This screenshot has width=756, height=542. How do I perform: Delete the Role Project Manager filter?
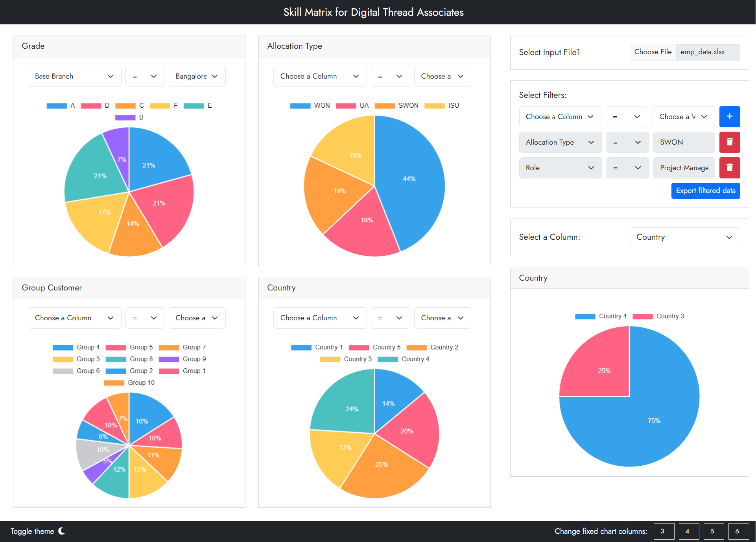(729, 168)
